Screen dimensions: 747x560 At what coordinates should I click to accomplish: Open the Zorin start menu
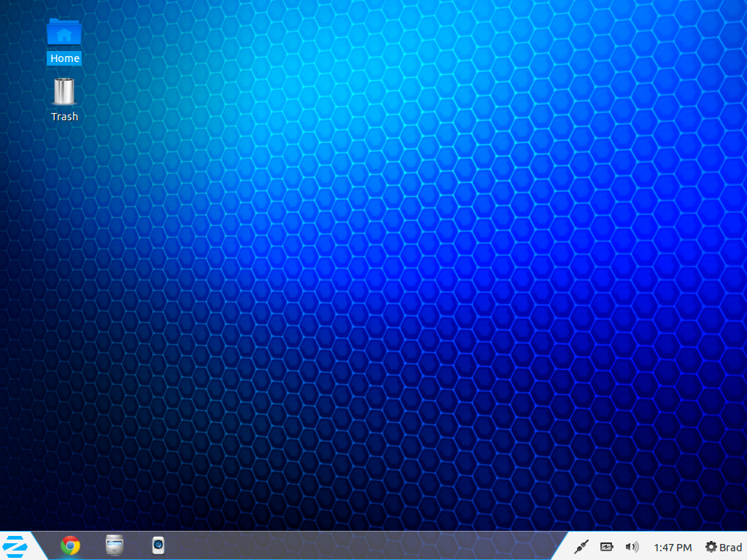click(x=15, y=546)
